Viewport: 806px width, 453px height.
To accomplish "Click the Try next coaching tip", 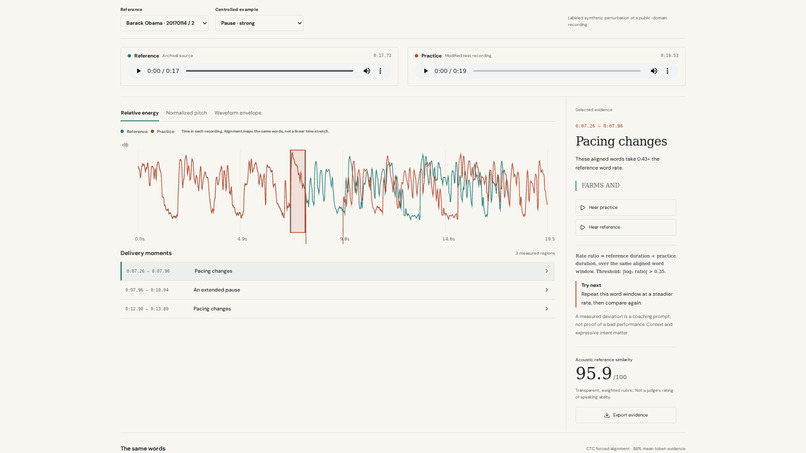I will pos(627,294).
